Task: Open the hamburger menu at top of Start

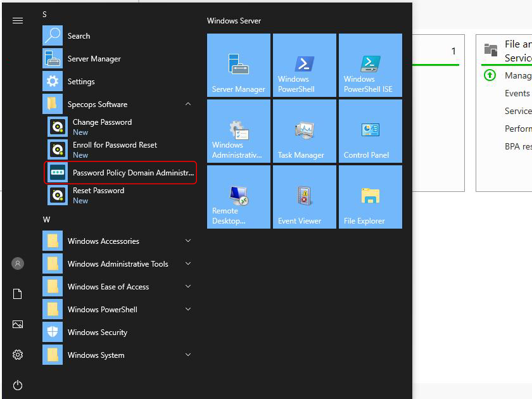Action: click(18, 21)
